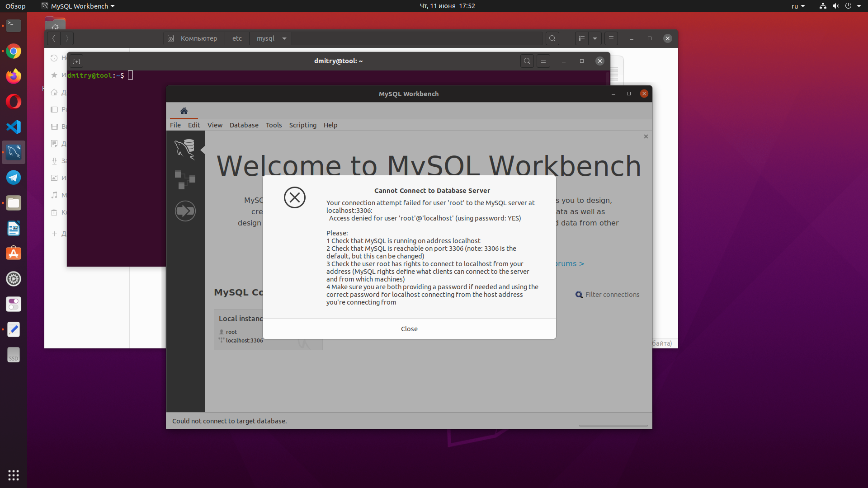The height and width of the screenshot is (488, 868).
Task: Click the clock showing Чт, 11 июня 17:52
Action: click(447, 6)
